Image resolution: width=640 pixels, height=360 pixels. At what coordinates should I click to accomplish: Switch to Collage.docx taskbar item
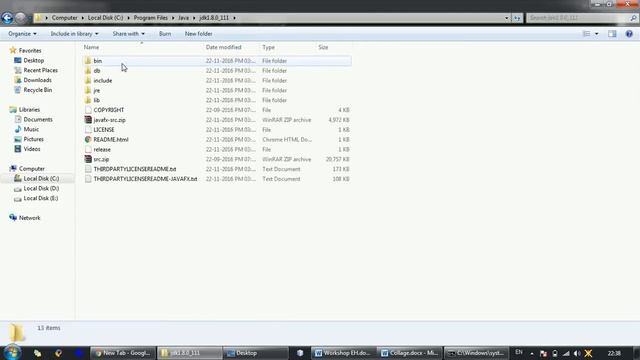(x=410, y=353)
